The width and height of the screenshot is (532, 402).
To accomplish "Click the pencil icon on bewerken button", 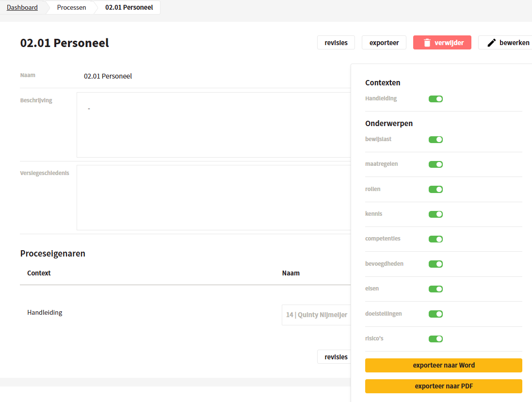I will click(491, 43).
